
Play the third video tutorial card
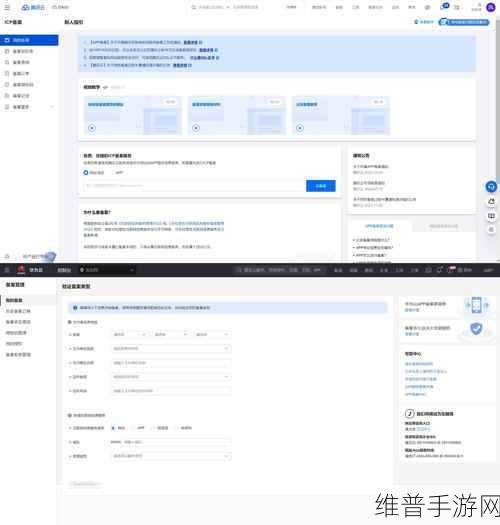click(x=300, y=128)
